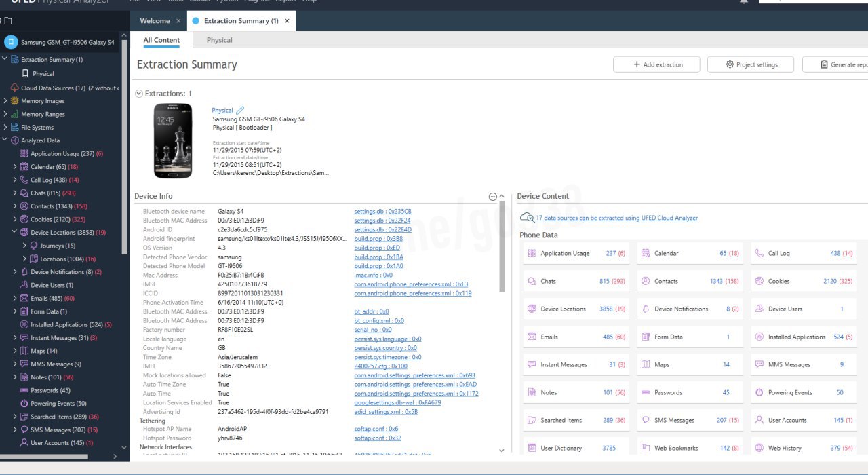Select Searched Items (289) tree item
Viewport: 868px width, 475px height.
click(64, 417)
